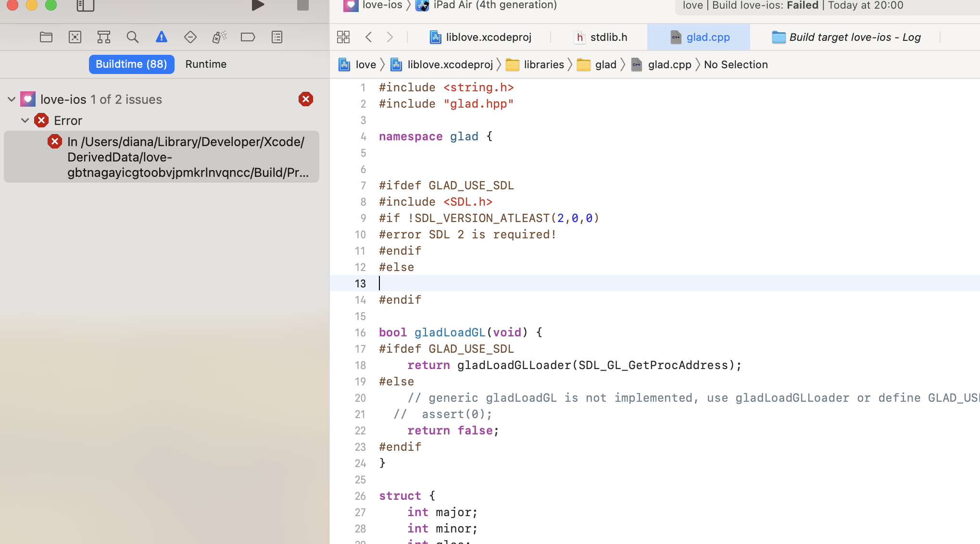Click the gladLoadGL function name
Viewport: 980px width, 544px height.
(450, 333)
